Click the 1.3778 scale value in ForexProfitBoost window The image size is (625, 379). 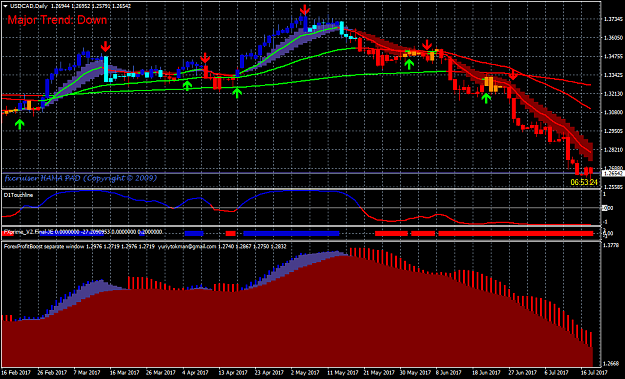pyautogui.click(x=612, y=245)
